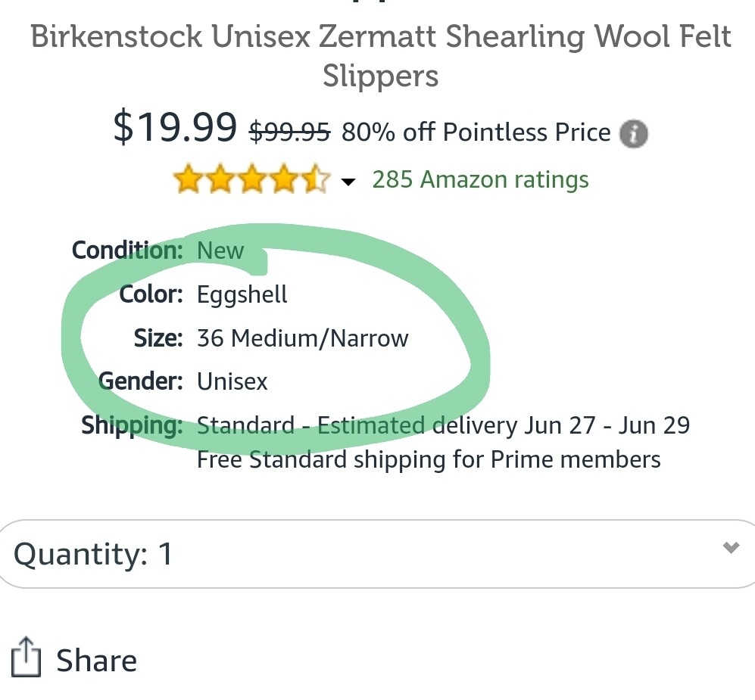Click the Unisex gender value
755x700 pixels.
point(232,381)
